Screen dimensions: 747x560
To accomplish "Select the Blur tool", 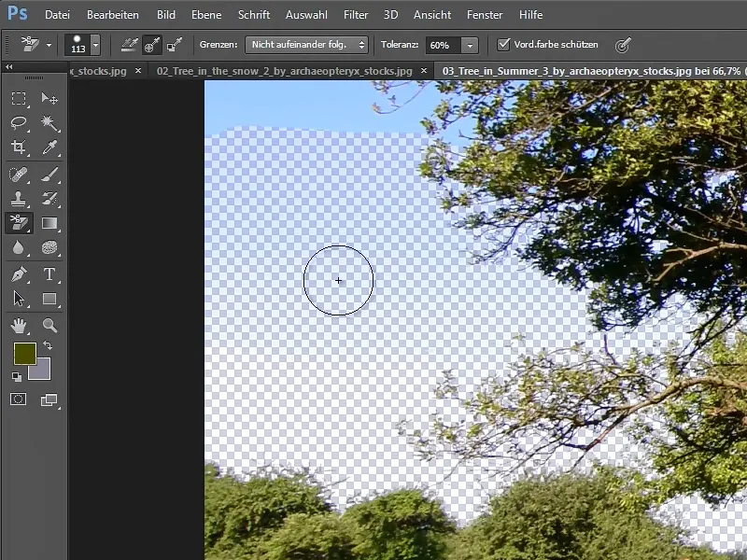I will pos(19,247).
